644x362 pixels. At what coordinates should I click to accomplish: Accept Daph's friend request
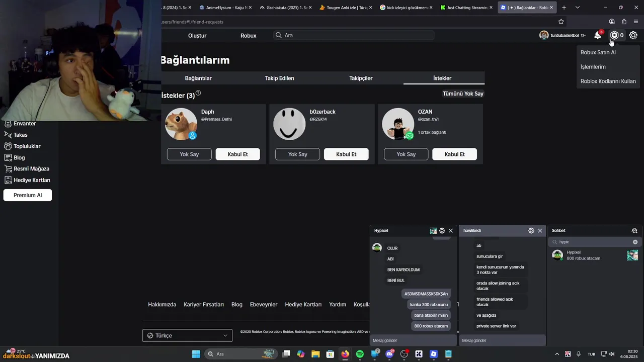click(x=238, y=154)
